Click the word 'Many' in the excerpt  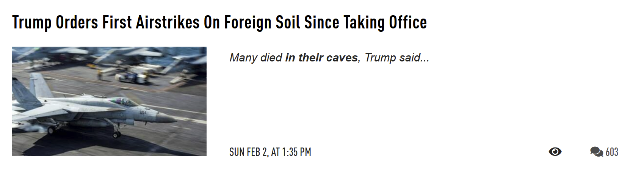coord(243,58)
